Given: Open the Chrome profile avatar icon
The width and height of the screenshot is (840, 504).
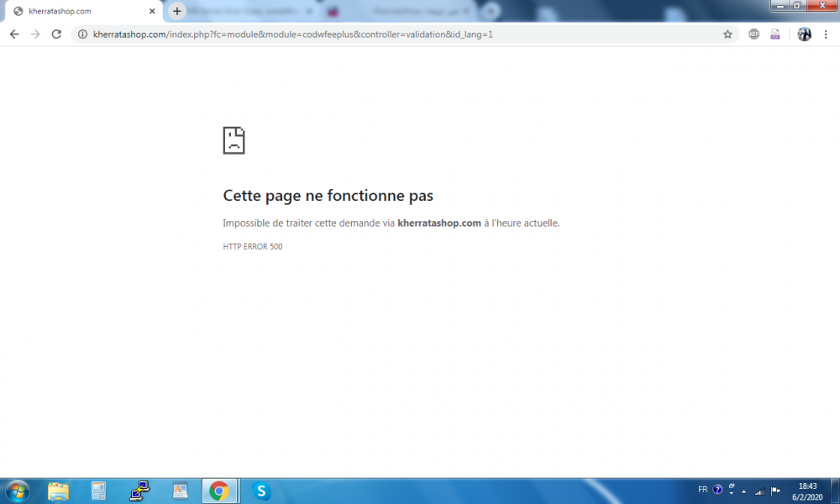Looking at the screenshot, I should coord(804,34).
